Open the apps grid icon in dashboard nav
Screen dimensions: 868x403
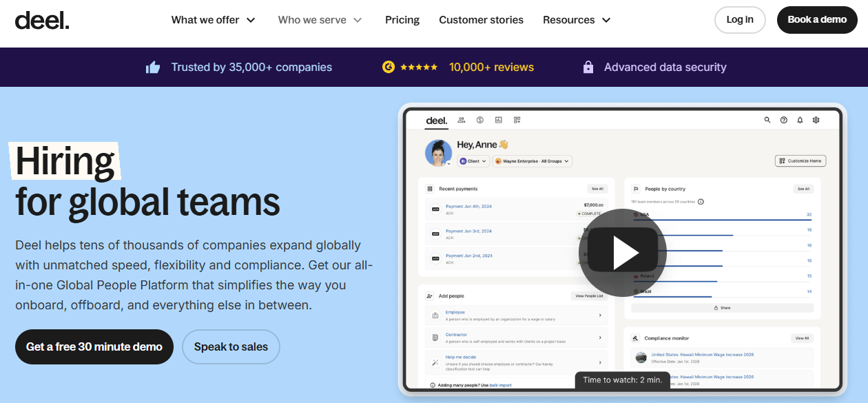click(517, 120)
